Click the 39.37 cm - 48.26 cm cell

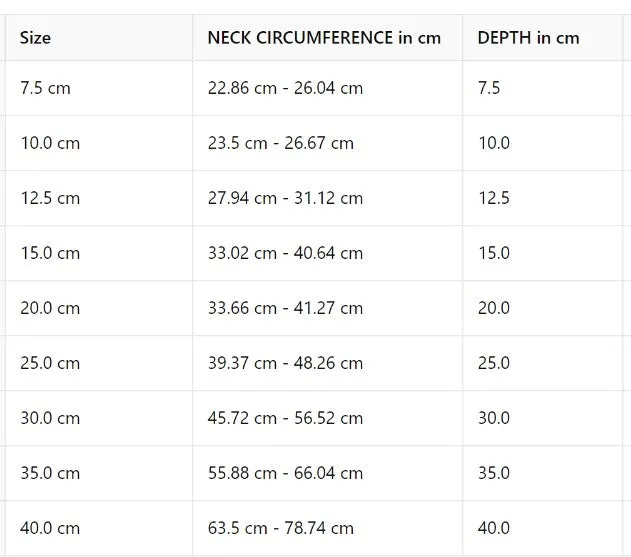[328, 363]
